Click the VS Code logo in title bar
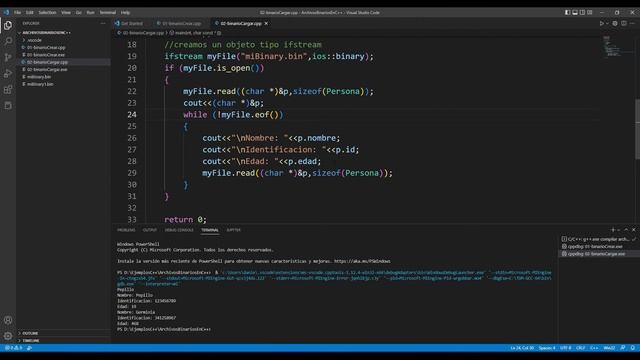This screenshot has height=360, width=640. click(6, 12)
